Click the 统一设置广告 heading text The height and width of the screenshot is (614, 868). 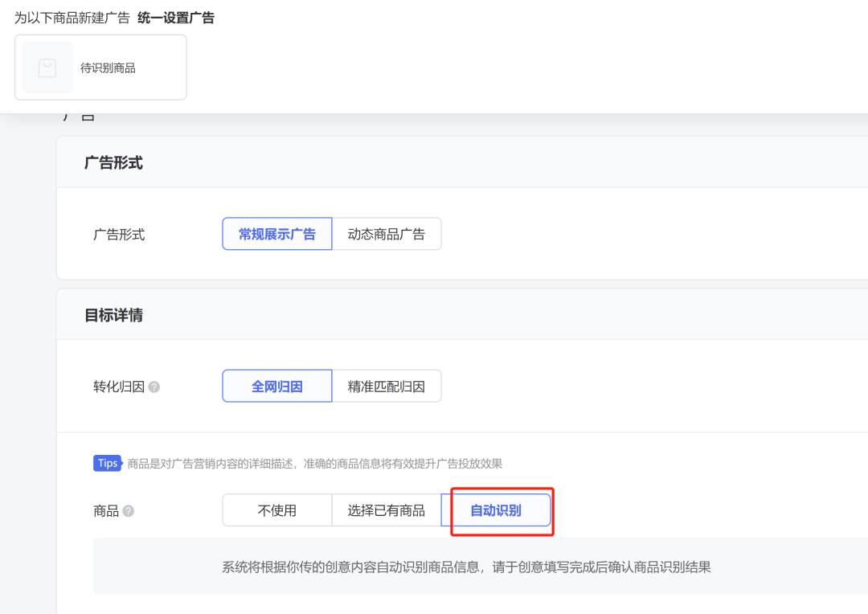click(x=176, y=18)
